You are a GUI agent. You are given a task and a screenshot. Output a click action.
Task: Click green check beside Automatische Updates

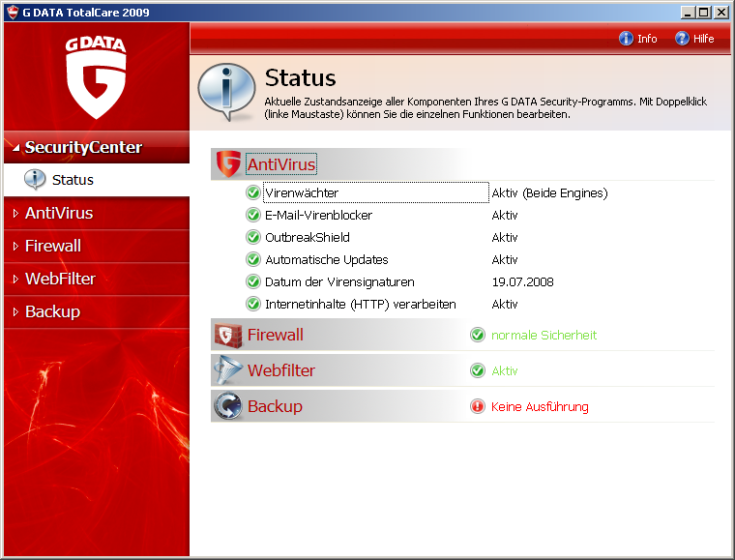click(253, 259)
